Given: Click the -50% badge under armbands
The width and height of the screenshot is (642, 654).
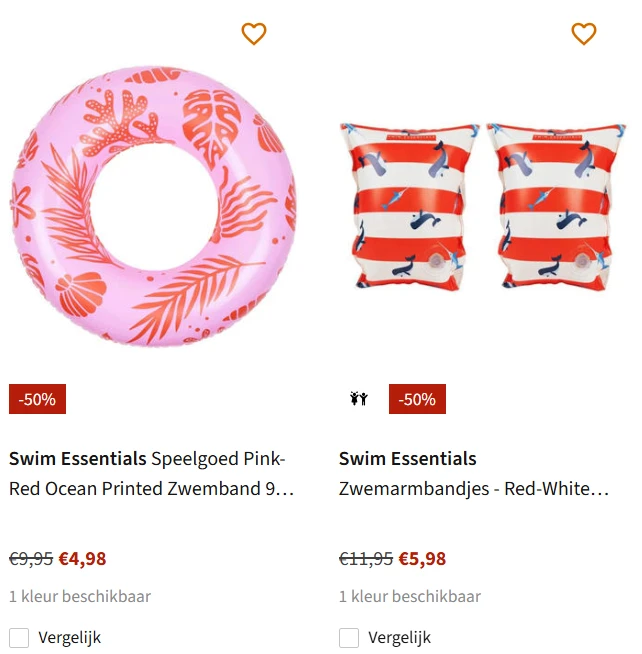Looking at the screenshot, I should point(417,399).
